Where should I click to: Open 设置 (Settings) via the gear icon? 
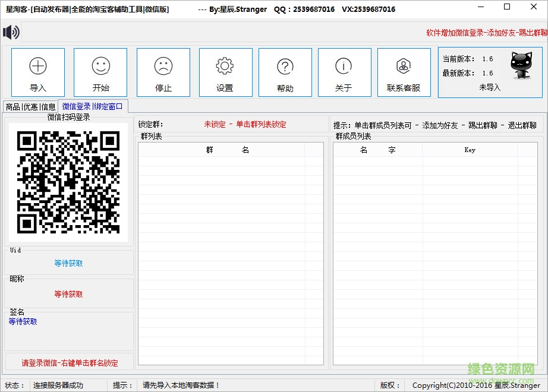(225, 72)
